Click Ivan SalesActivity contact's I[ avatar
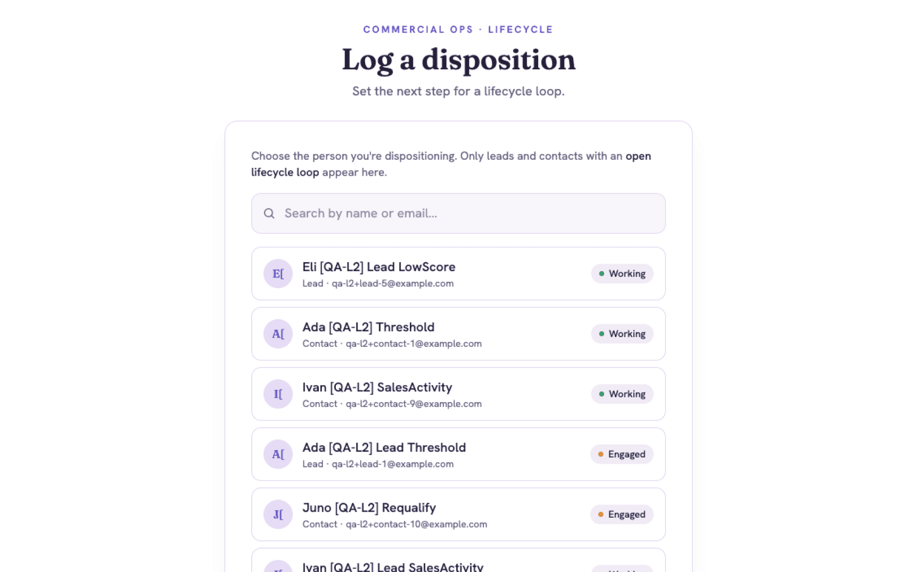924x572 pixels. tap(278, 394)
